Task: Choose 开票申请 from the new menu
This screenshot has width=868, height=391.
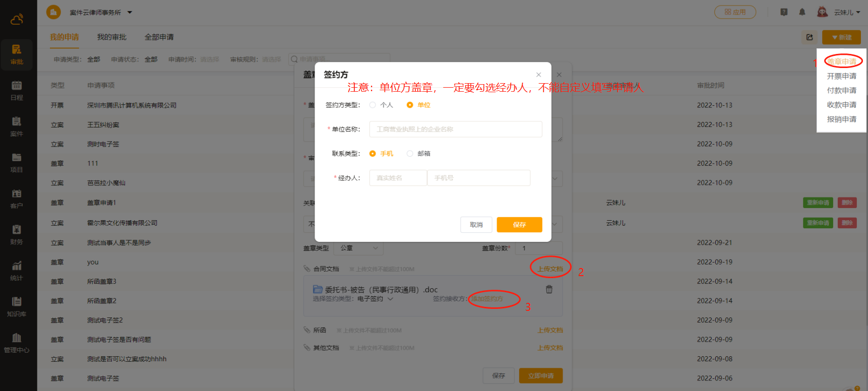Action: point(841,76)
